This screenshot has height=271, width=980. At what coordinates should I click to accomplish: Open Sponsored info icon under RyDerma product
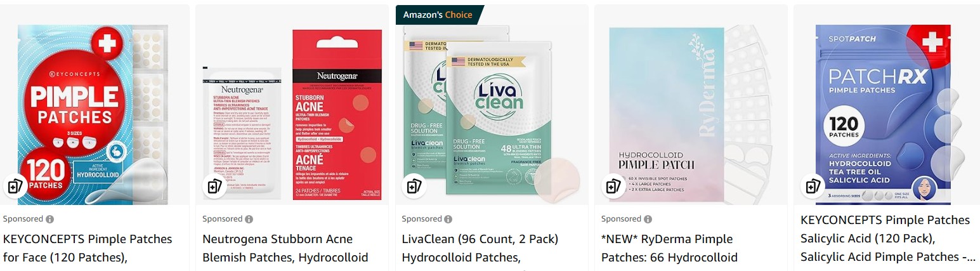[648, 219]
